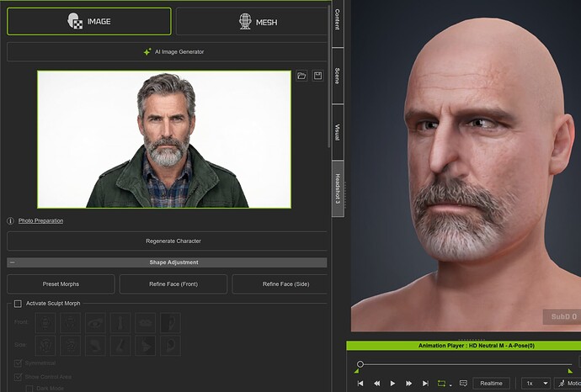The width and height of the screenshot is (581, 392).
Task: Toggle the Symmetrical checkbox
Action: (18, 363)
